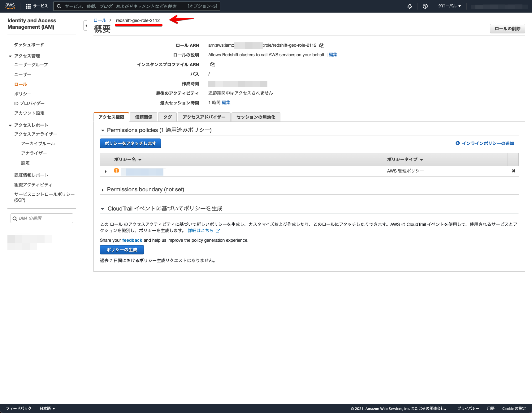
Task: Collapse the IAM sidebar with the arrow
Action: (x=86, y=25)
